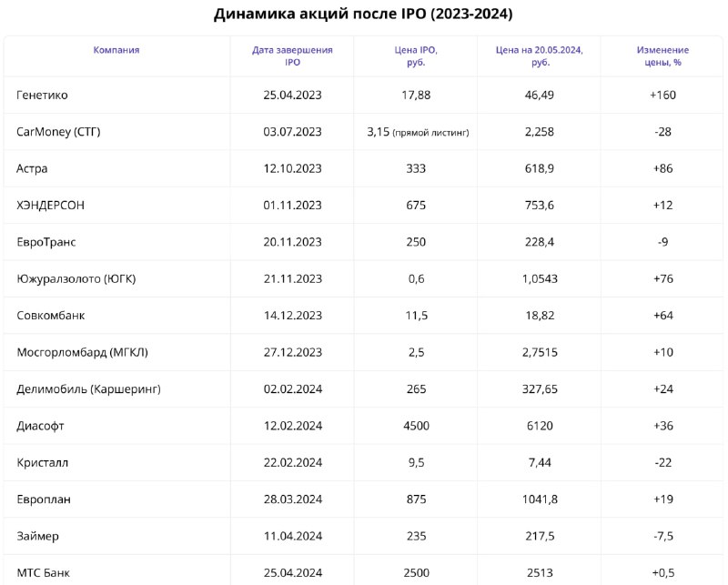Click the date '20.11.2023'
The width and height of the screenshot is (728, 585).
[292, 242]
